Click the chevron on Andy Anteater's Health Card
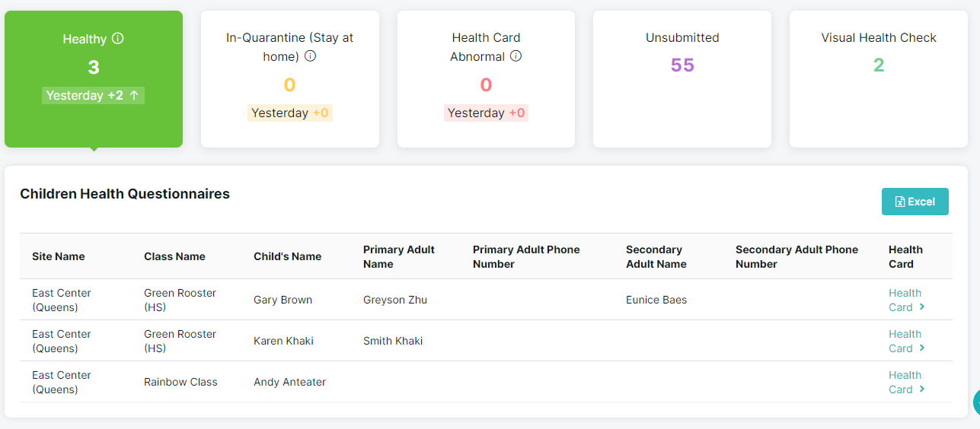The height and width of the screenshot is (429, 980). pyautogui.click(x=922, y=389)
